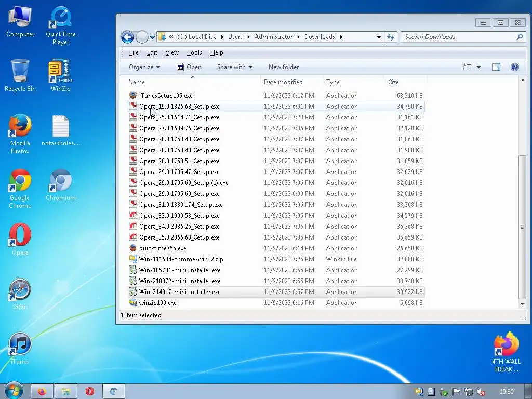
Task: Click the scrollbar up arrow
Action: click(x=522, y=81)
